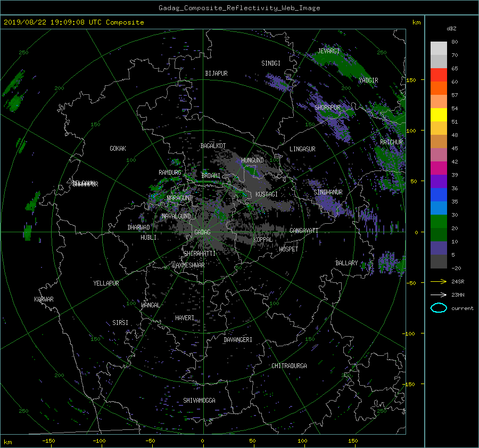
Task: Click the LINGASUR city label
Action: 302,149
